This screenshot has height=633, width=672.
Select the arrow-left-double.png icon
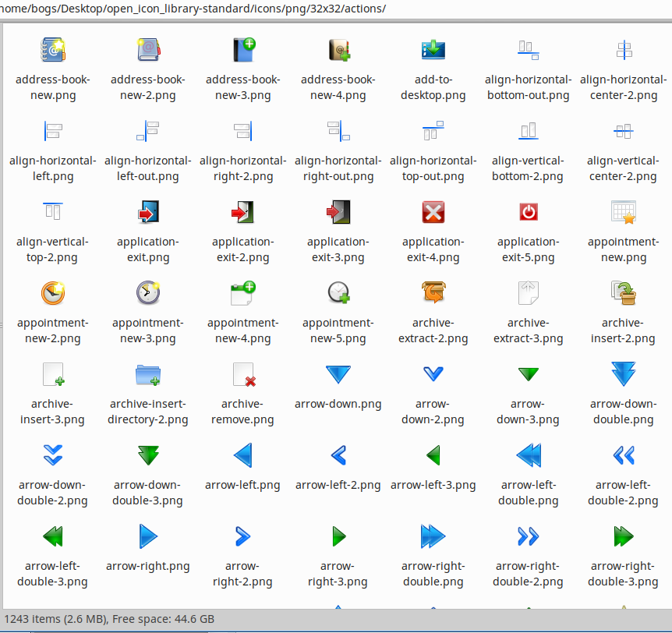pos(528,455)
